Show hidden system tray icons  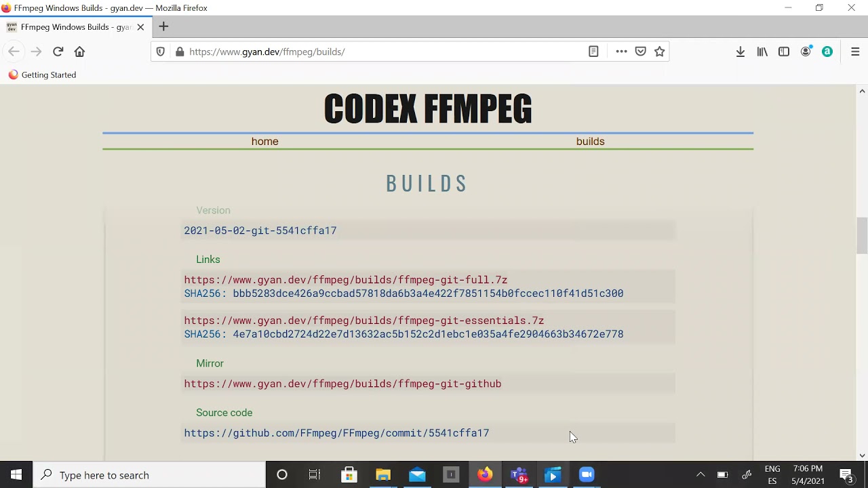[x=701, y=475]
